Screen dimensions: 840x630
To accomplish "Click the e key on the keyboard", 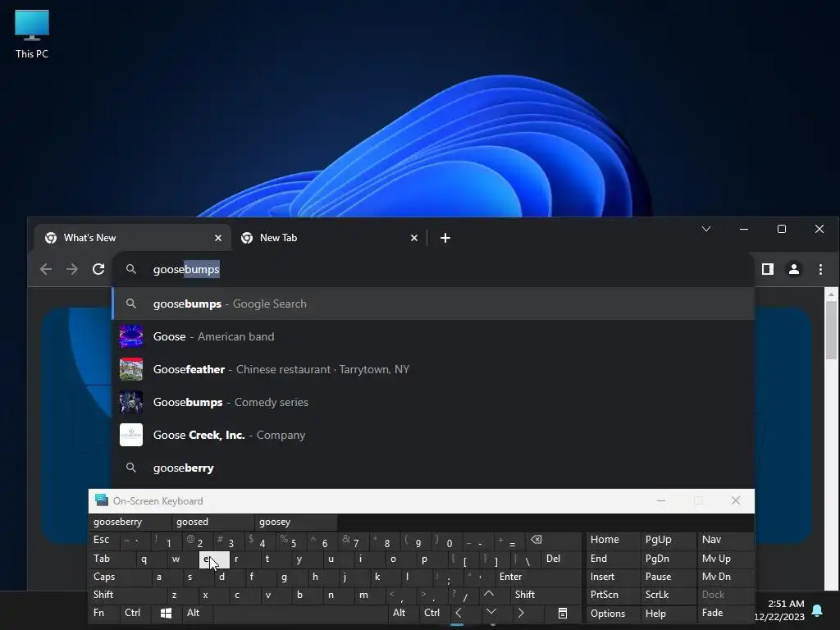I will [214, 559].
